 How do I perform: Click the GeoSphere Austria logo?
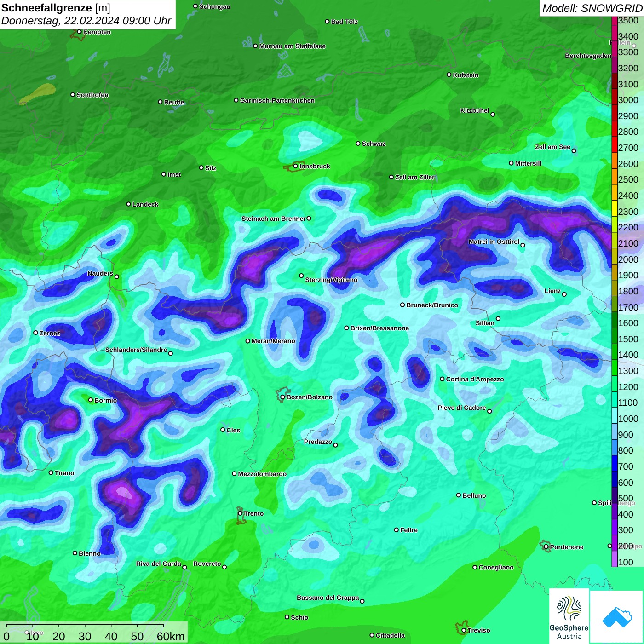[569, 616]
